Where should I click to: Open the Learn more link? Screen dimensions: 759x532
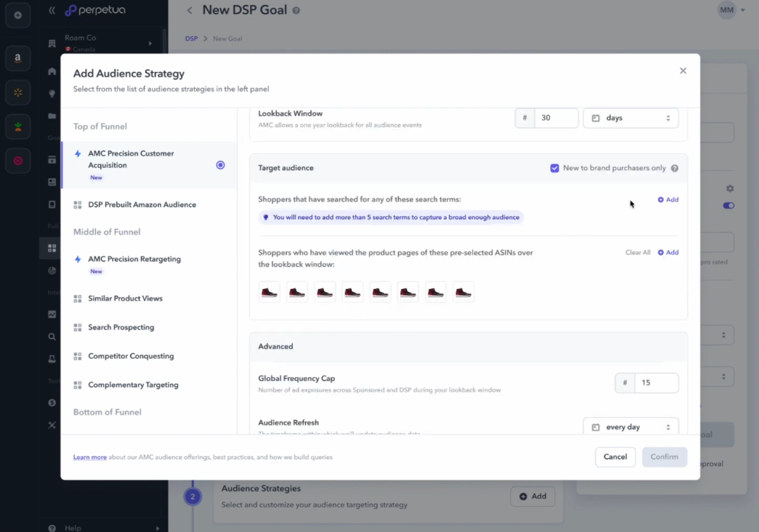[x=90, y=457]
